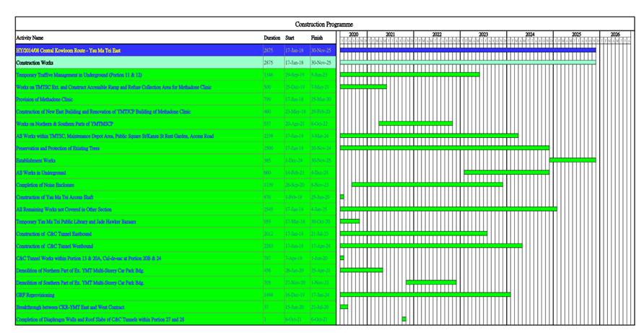Select the All Works in Underground Gantt bar
Screen dimensions: 644x333
coord(506,172)
